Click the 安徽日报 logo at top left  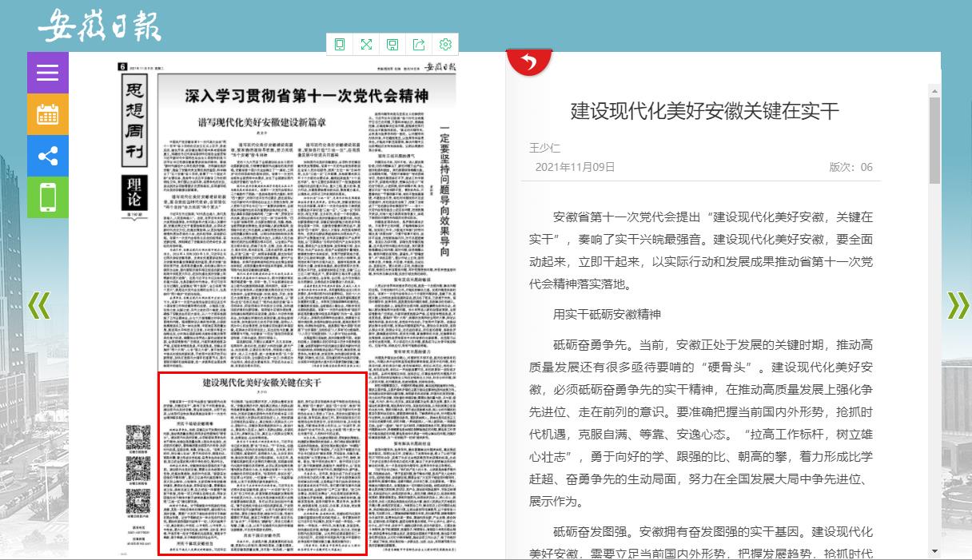click(99, 26)
